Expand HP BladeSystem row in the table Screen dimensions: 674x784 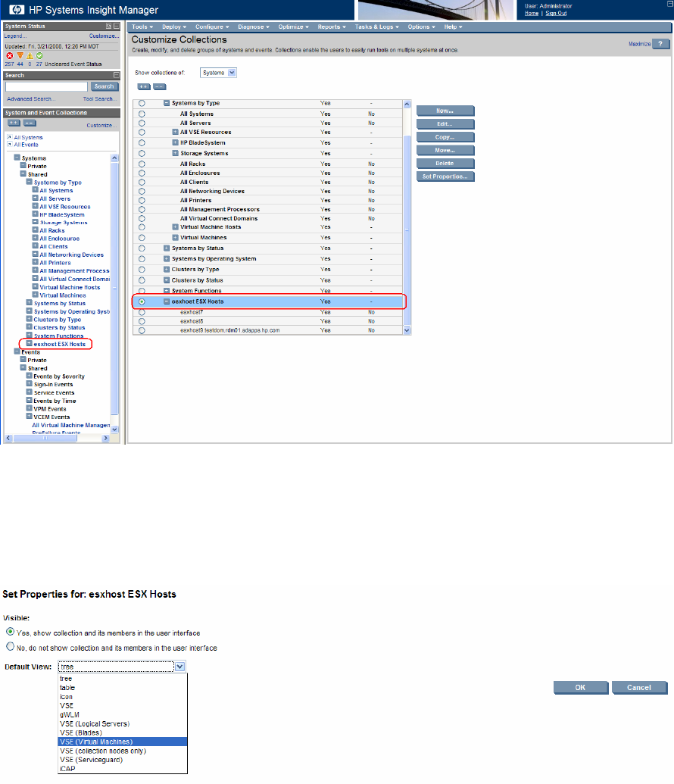176,142
